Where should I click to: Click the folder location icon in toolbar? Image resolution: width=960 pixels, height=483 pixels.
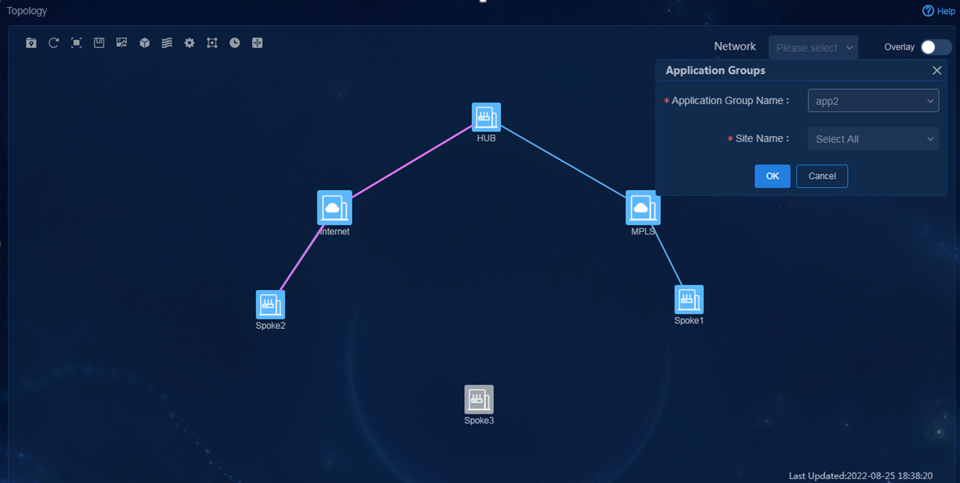[31, 43]
